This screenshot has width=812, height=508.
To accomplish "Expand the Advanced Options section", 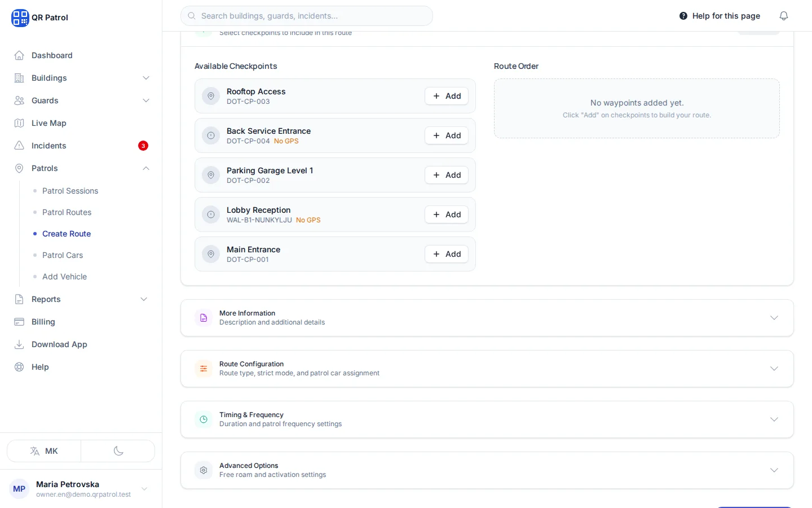I will 487,470.
